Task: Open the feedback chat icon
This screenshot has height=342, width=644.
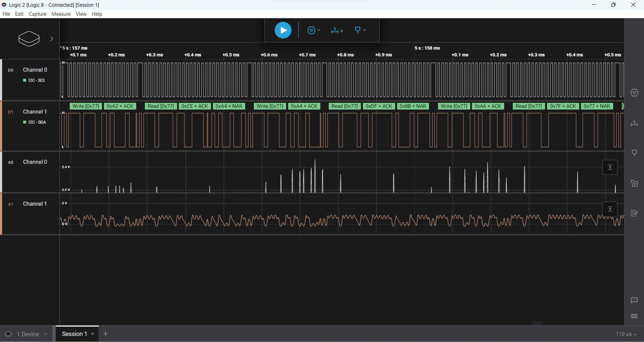Action: (634, 300)
